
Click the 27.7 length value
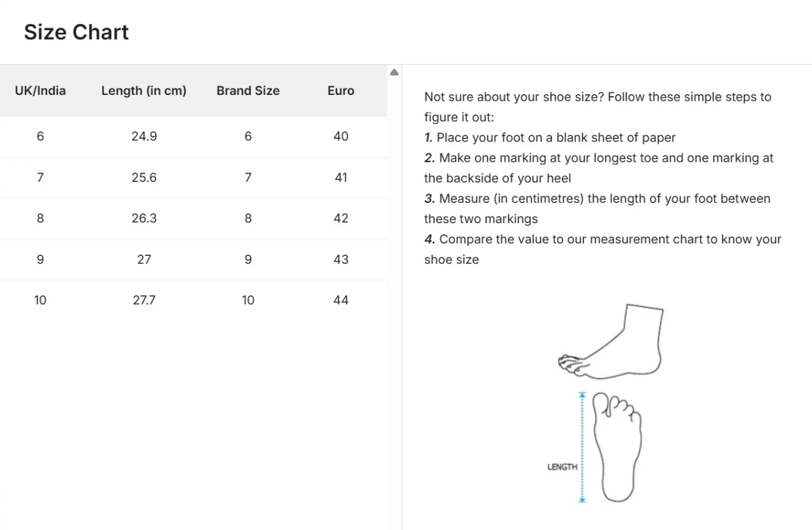pyautogui.click(x=144, y=300)
